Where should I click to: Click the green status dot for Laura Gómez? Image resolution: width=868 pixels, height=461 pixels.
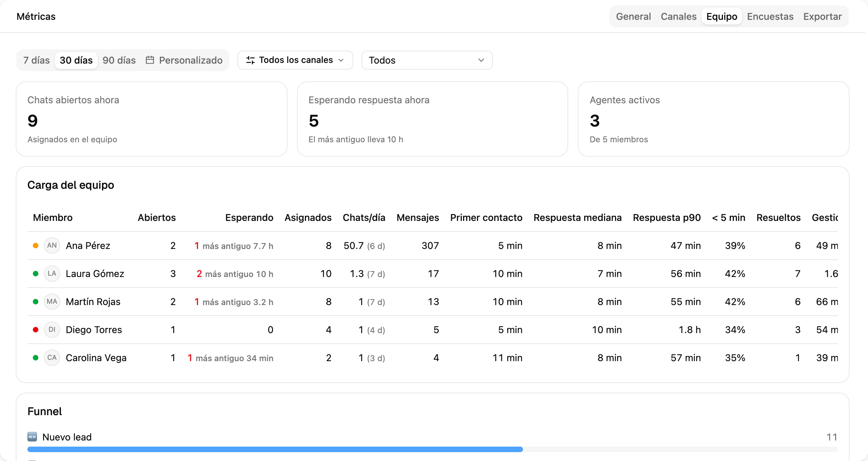[x=36, y=274]
